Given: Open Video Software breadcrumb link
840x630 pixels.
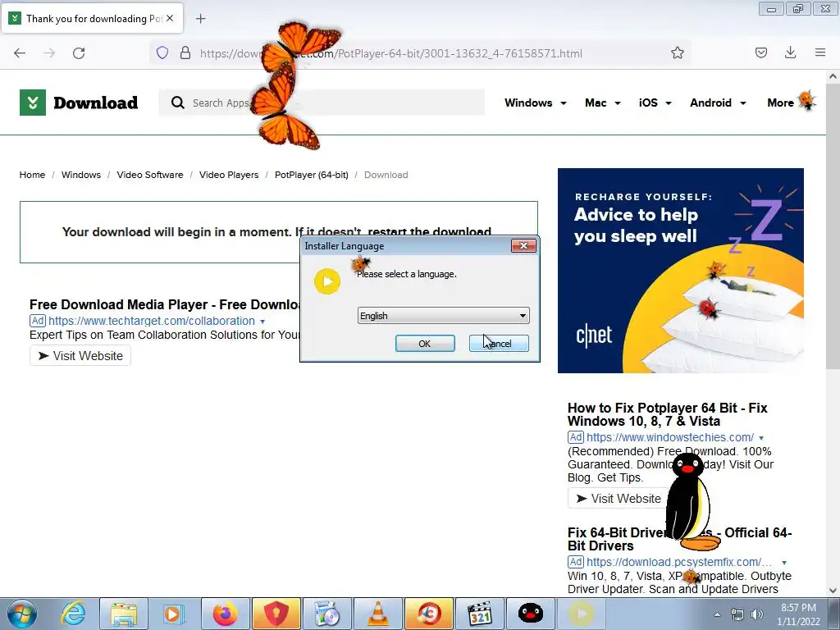Looking at the screenshot, I should [150, 175].
